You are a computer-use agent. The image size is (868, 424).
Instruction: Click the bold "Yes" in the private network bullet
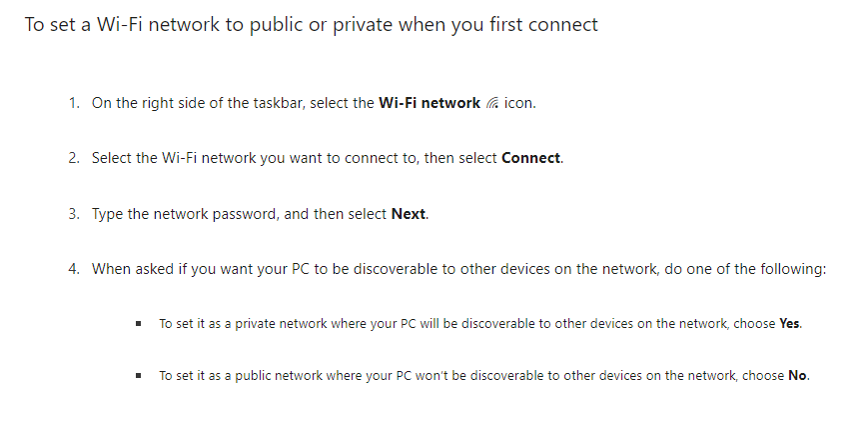click(790, 324)
